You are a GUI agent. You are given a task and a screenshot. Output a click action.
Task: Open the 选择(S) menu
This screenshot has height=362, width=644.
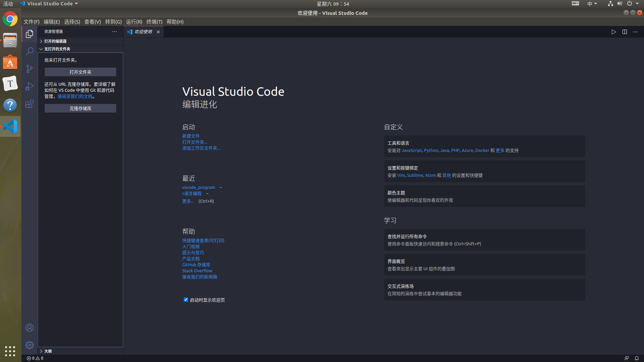coord(72,22)
